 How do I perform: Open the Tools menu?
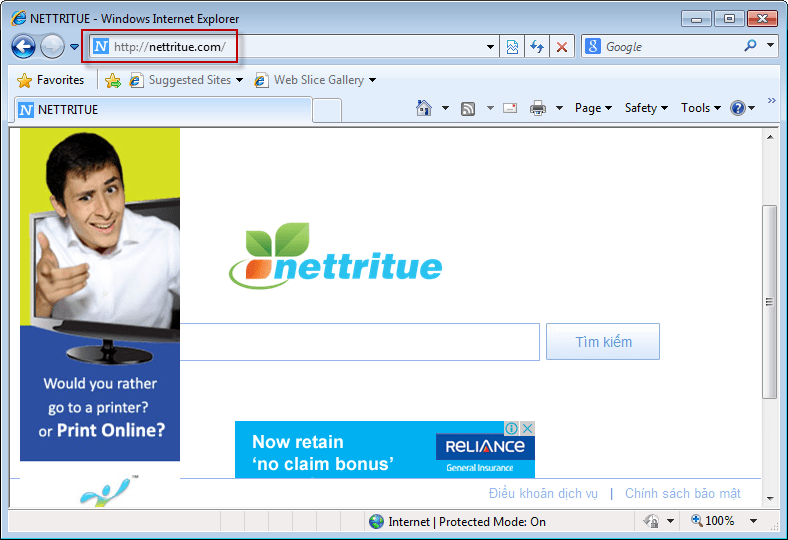click(x=701, y=108)
